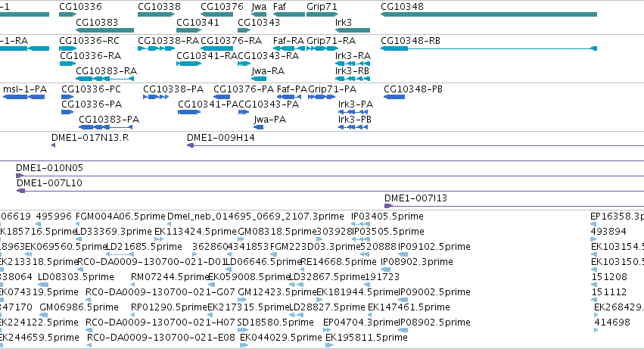Click the CG10383 gene feature
Viewport: 644px width, 349px height.
(104, 30)
